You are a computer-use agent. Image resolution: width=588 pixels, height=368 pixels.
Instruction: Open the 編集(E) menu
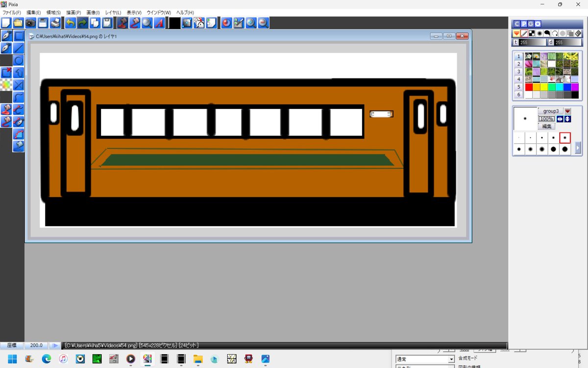(33, 12)
